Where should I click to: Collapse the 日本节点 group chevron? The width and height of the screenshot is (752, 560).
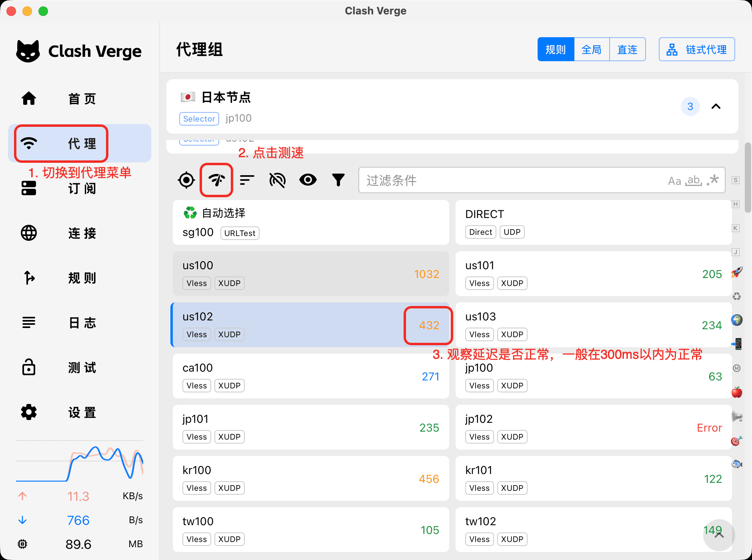(716, 106)
